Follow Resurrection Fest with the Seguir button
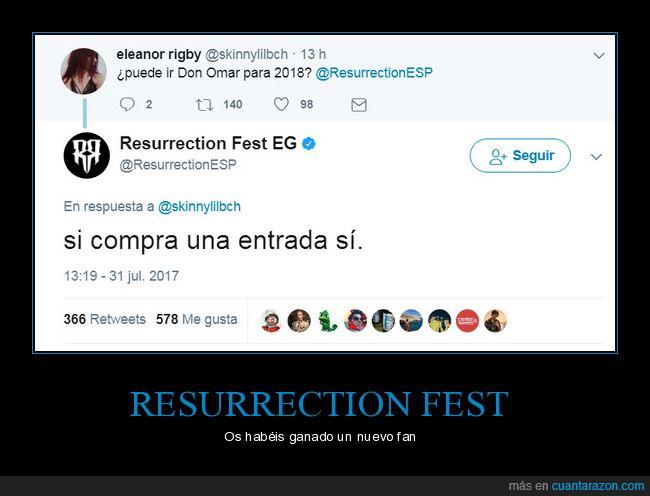This screenshot has width=650, height=496. 520,155
